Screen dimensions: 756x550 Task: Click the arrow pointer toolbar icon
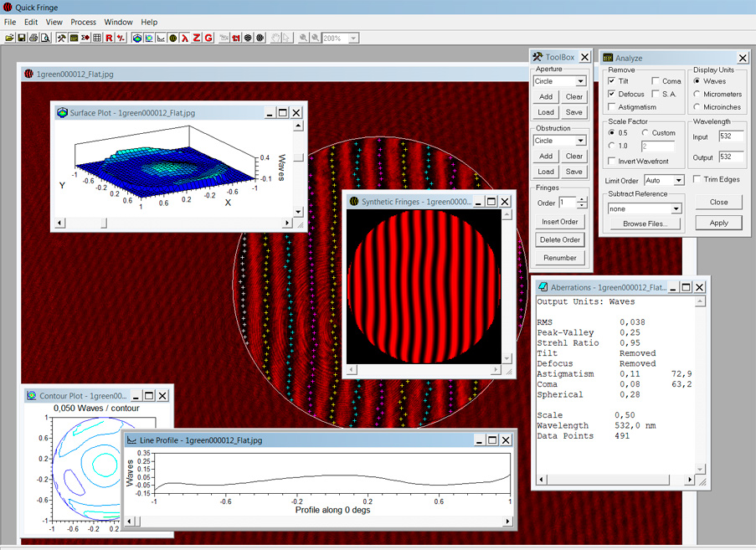pyautogui.click(x=287, y=38)
